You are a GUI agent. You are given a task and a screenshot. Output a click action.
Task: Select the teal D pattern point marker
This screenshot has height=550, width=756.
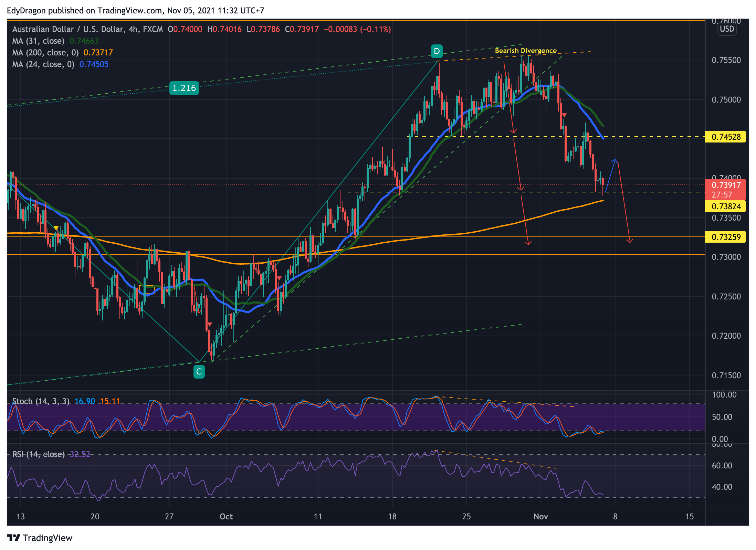(x=437, y=51)
